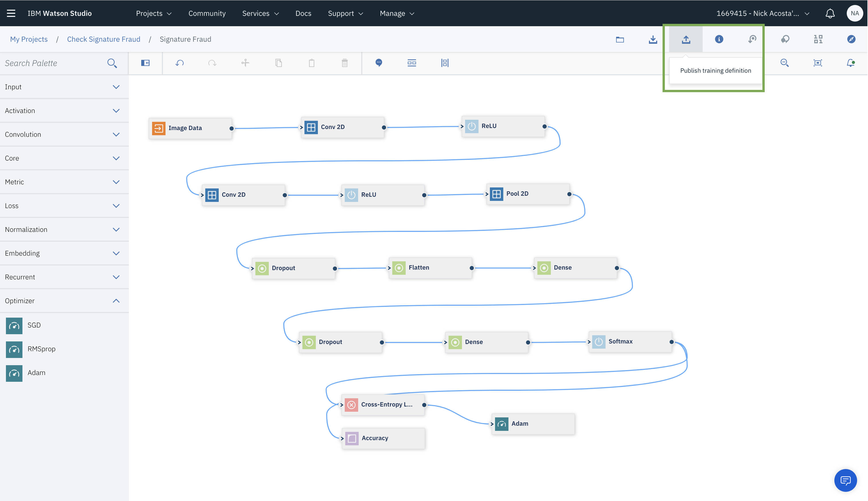Expand the Embedding palette category
868x501 pixels.
click(x=64, y=253)
